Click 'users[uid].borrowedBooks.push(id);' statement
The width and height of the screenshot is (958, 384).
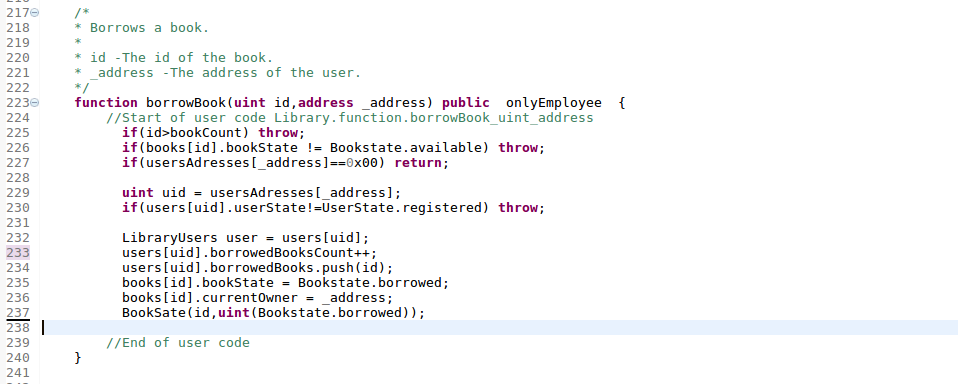(x=257, y=267)
